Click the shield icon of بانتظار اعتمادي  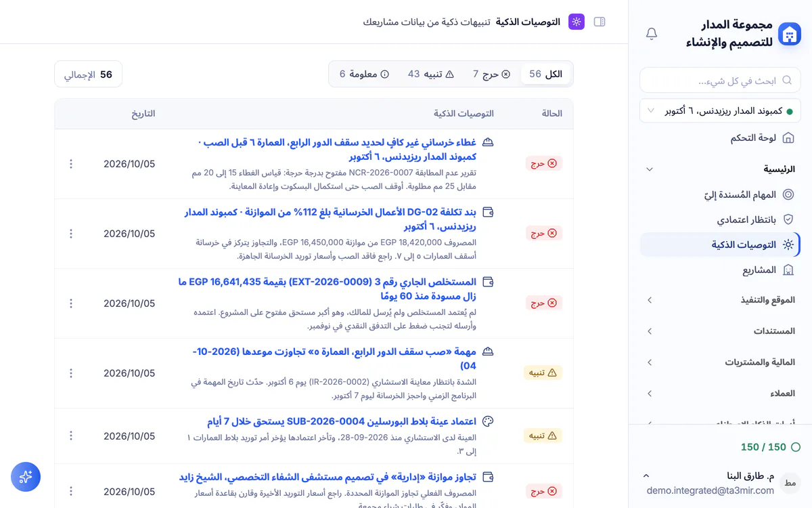point(788,219)
